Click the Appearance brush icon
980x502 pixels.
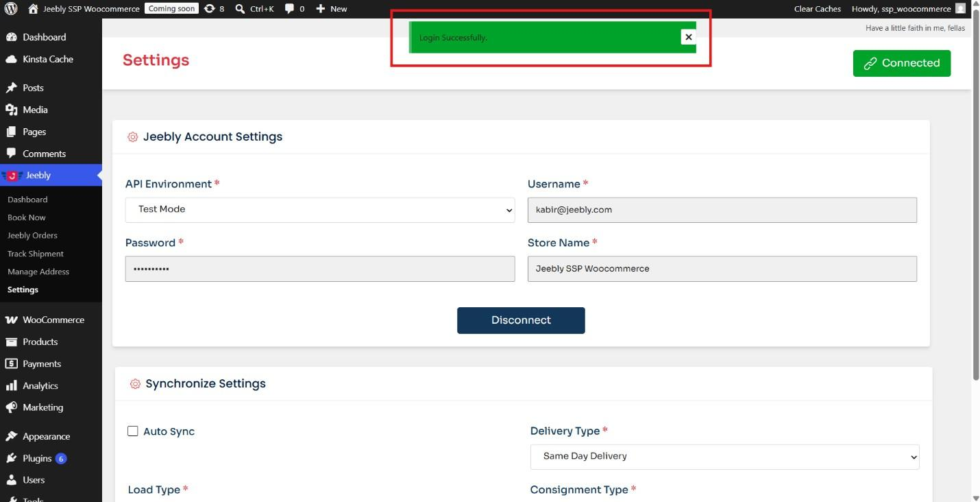(11, 436)
